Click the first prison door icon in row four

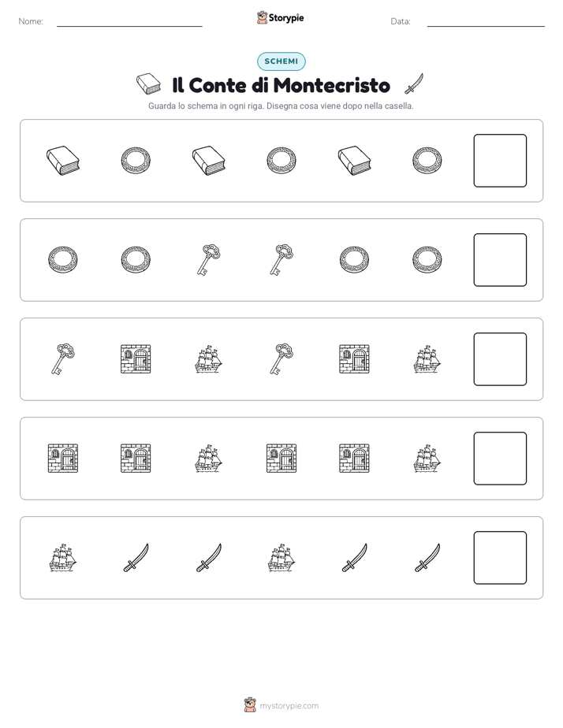[x=63, y=459]
